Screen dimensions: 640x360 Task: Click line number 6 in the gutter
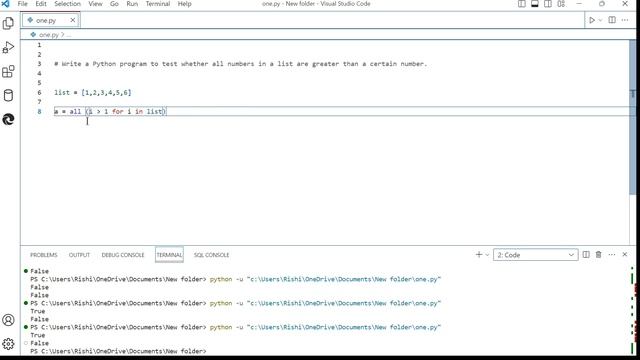(39, 93)
